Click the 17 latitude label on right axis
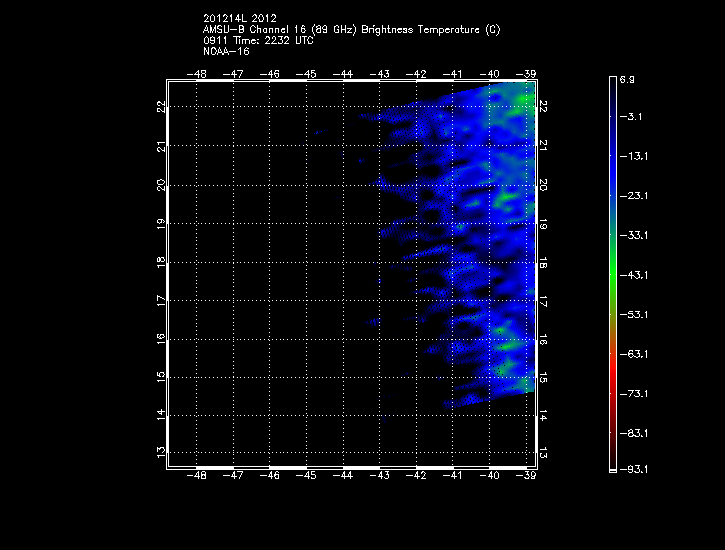Image resolution: width=725 pixels, height=550 pixels. 543,301
